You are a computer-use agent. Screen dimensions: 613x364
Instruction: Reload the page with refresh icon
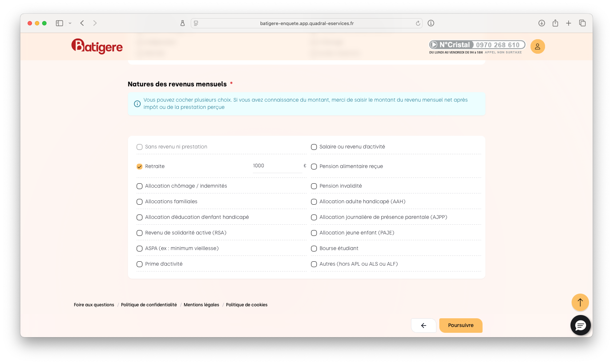(x=418, y=23)
